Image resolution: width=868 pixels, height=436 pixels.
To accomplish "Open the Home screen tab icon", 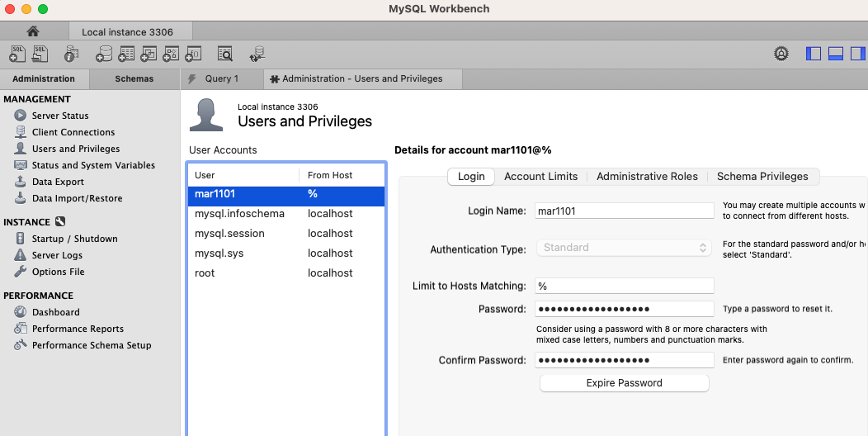I will click(33, 31).
